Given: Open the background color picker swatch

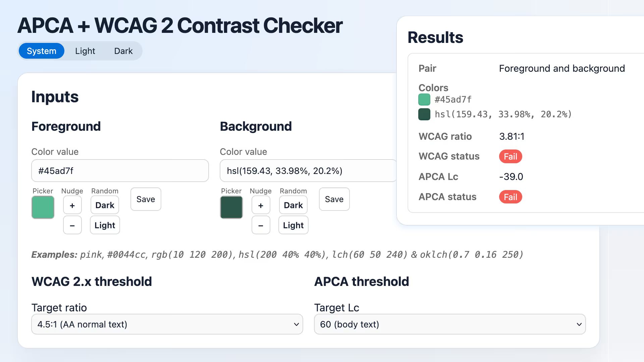Looking at the screenshot, I should [x=231, y=207].
